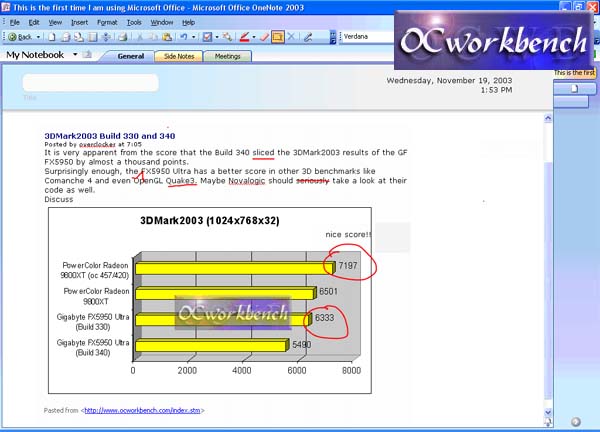This screenshot has height=432, width=600.
Task: Click the round icon at bottom-right corner
Action: tap(576, 422)
